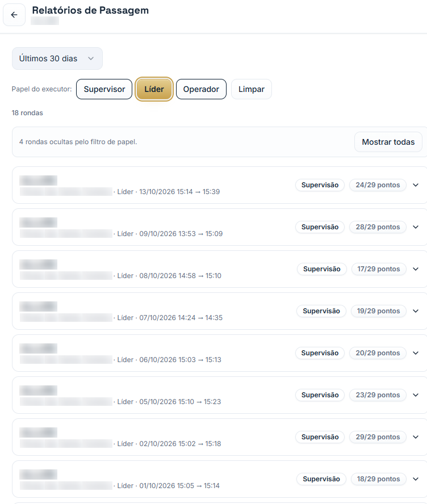Go back using the arrow button
The height and width of the screenshot is (504, 427).
tap(14, 15)
